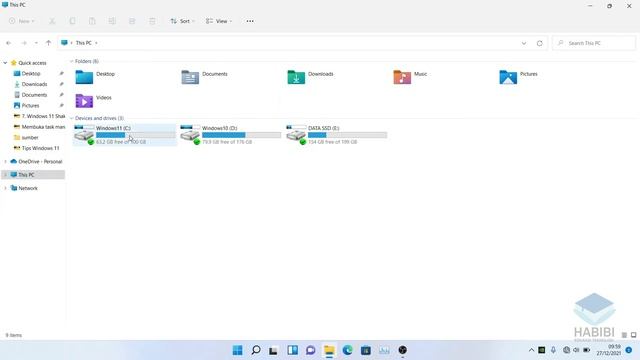Select Downloads in Quick access sidebar
Viewport: 640px width, 360px height.
point(34,84)
